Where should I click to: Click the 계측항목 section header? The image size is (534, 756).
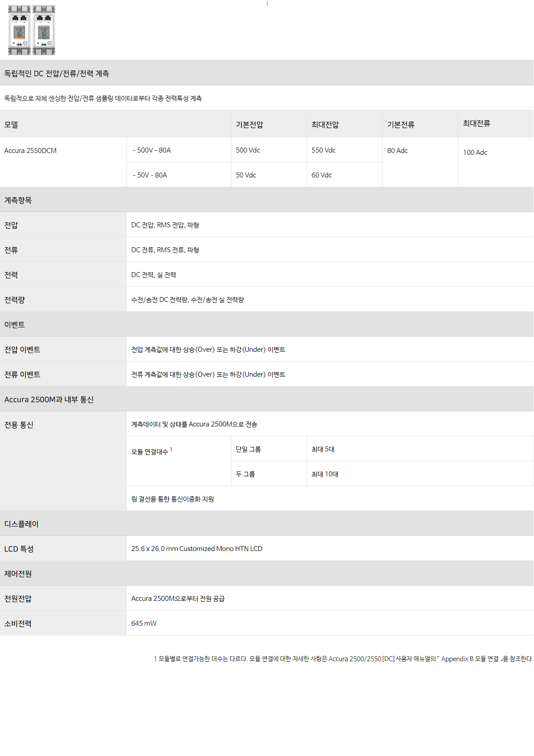(18, 200)
